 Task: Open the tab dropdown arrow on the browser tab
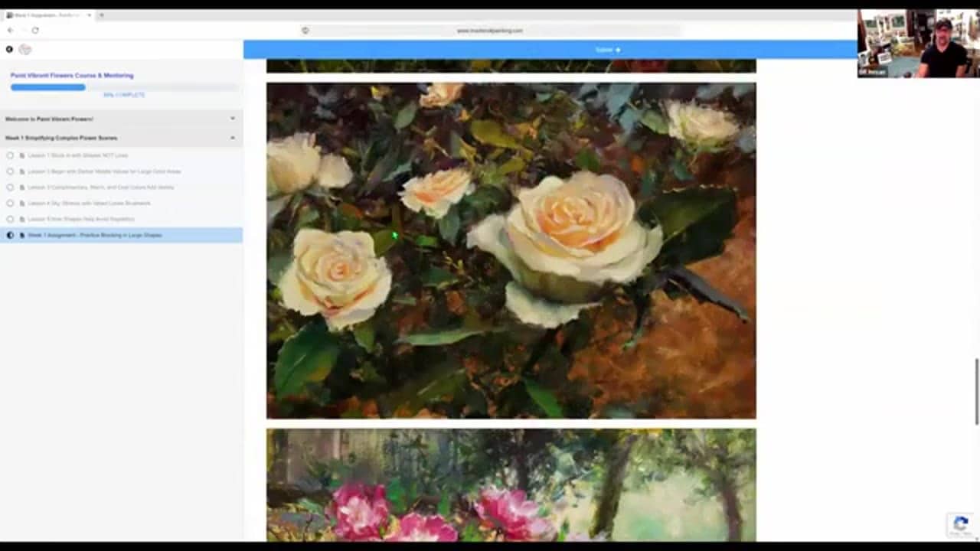[90, 15]
